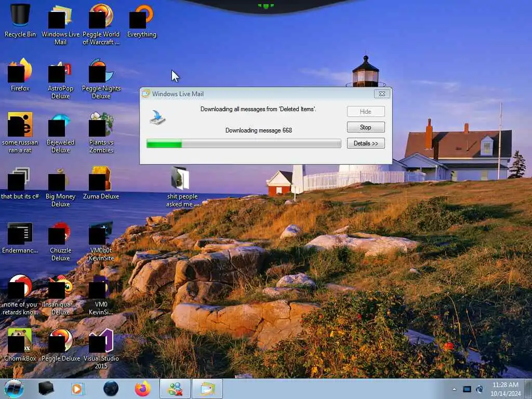Select the Peggle World of Warcraft icon

click(101, 24)
